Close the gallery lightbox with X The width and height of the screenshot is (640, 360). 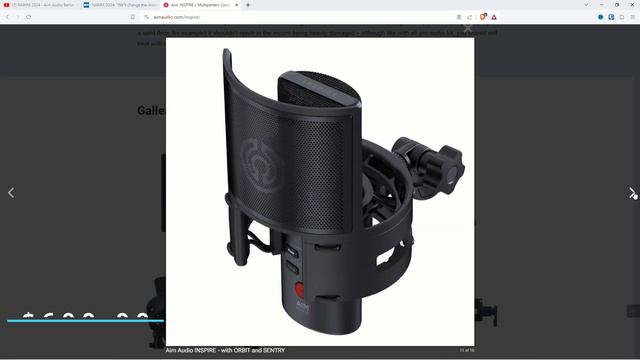pos(468,28)
